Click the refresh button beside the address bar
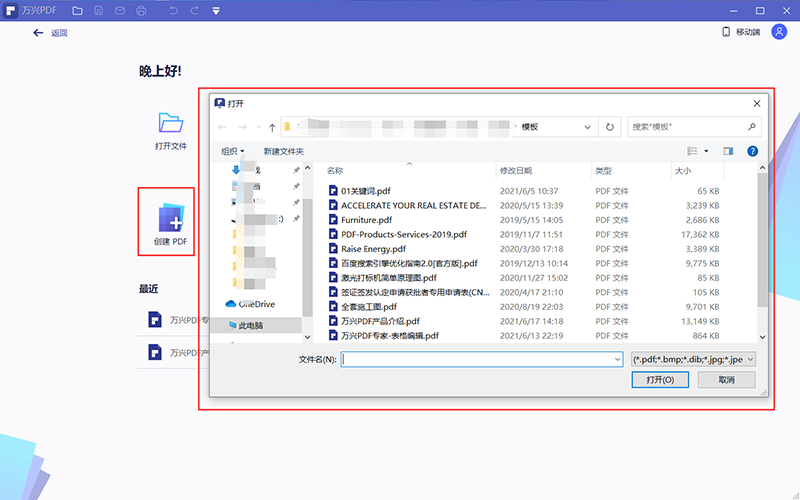The width and height of the screenshot is (800, 500). click(610, 127)
